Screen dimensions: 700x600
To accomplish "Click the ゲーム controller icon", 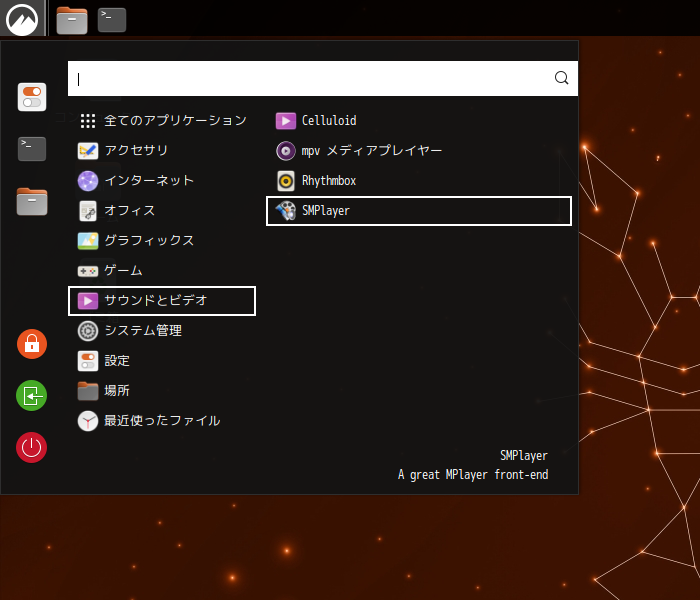I will point(88,271).
